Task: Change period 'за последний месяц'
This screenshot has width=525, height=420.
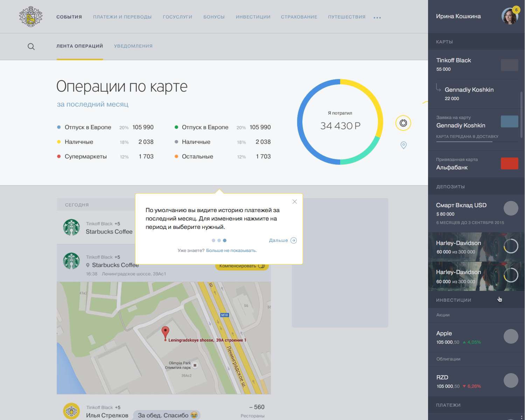Action: 93,104
